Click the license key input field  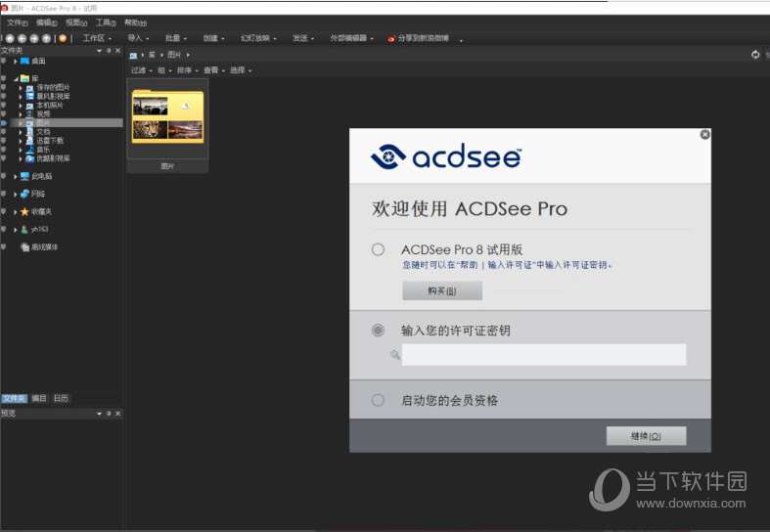[x=543, y=354]
